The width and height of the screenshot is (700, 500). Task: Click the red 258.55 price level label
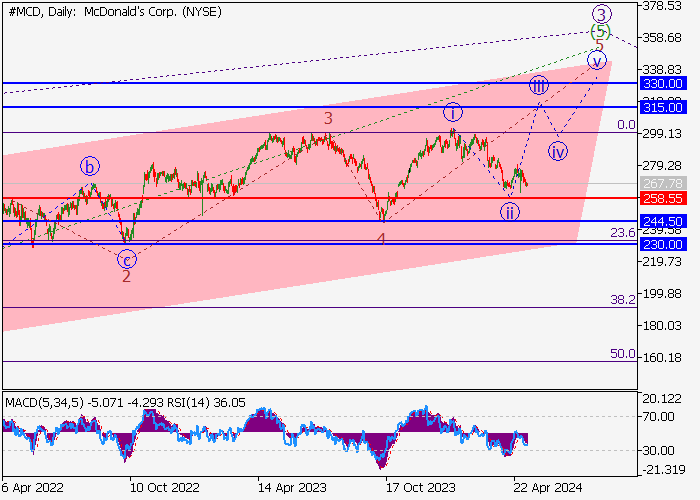pyautogui.click(x=663, y=198)
